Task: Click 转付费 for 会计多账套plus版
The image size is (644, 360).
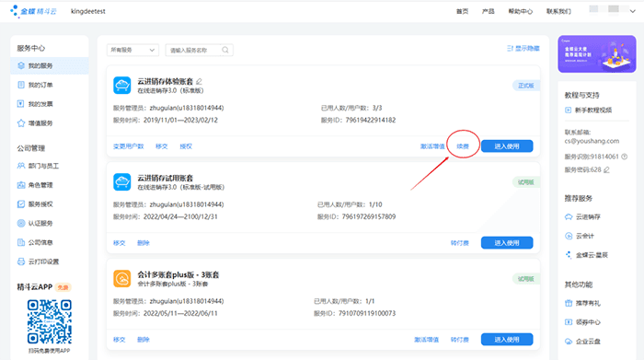Action: pyautogui.click(x=460, y=340)
